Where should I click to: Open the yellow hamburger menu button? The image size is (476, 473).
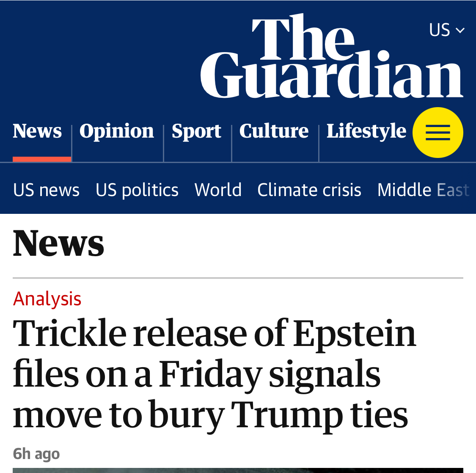[x=437, y=133]
